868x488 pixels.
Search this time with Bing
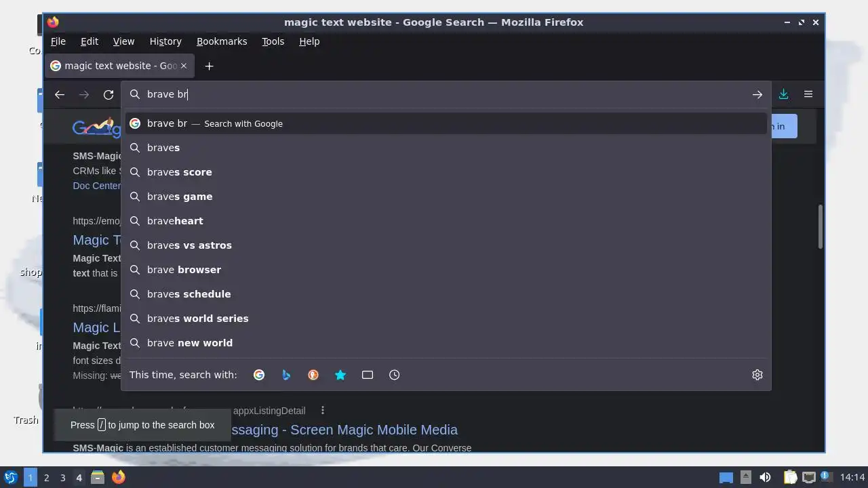point(286,375)
